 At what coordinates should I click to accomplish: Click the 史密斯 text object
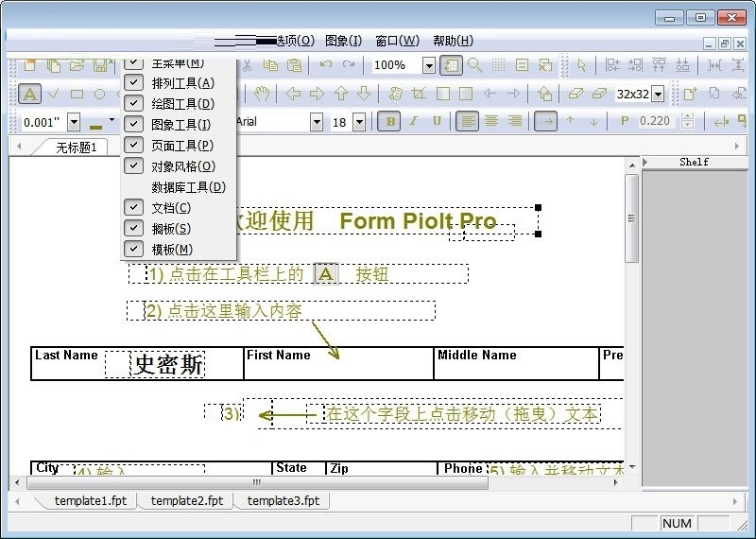[168, 364]
